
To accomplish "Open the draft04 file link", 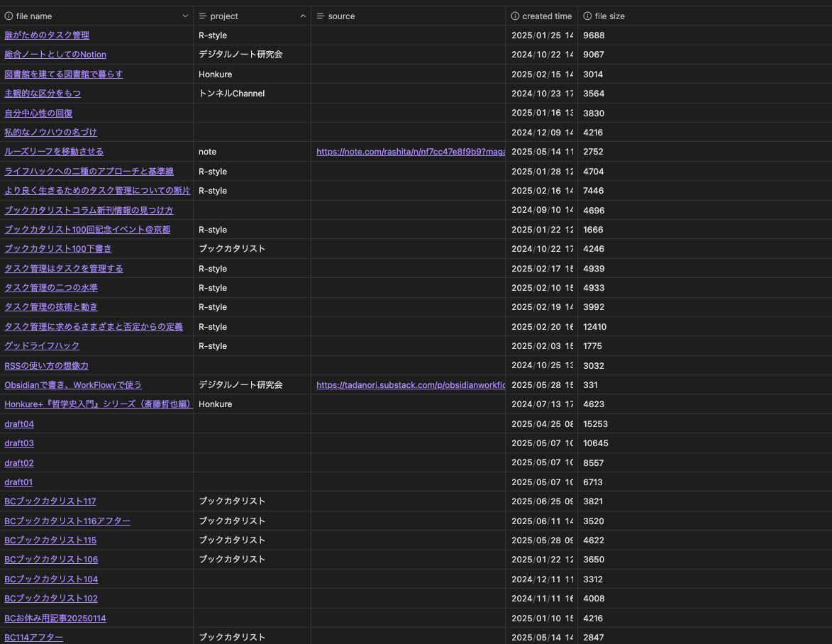I will 19,424.
